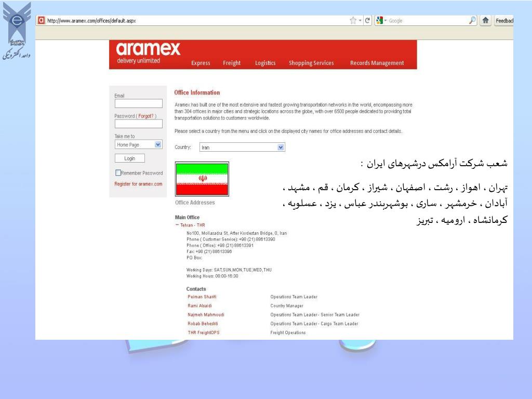This screenshot has height=399, width=532.
Task: Click the Contacts heading
Action: 196,289
